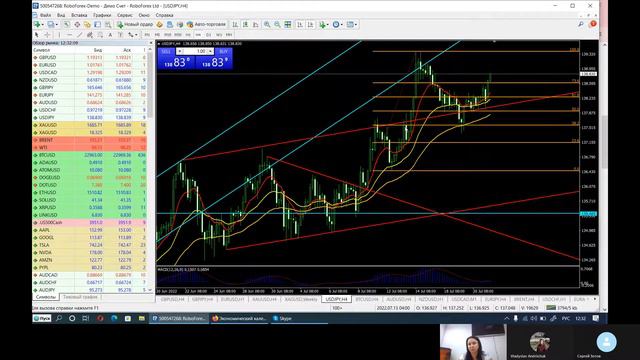The width and height of the screenshot is (640, 360).
Task: Select the crosshair tool
Action: tap(47, 35)
